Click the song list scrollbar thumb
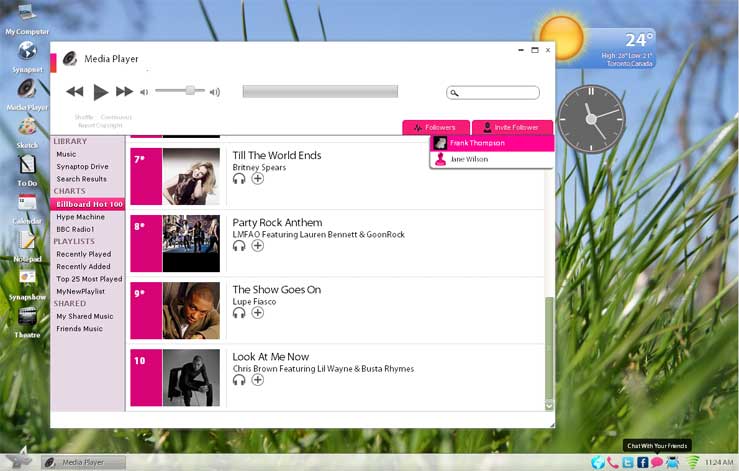739x471 pixels. pos(549,348)
